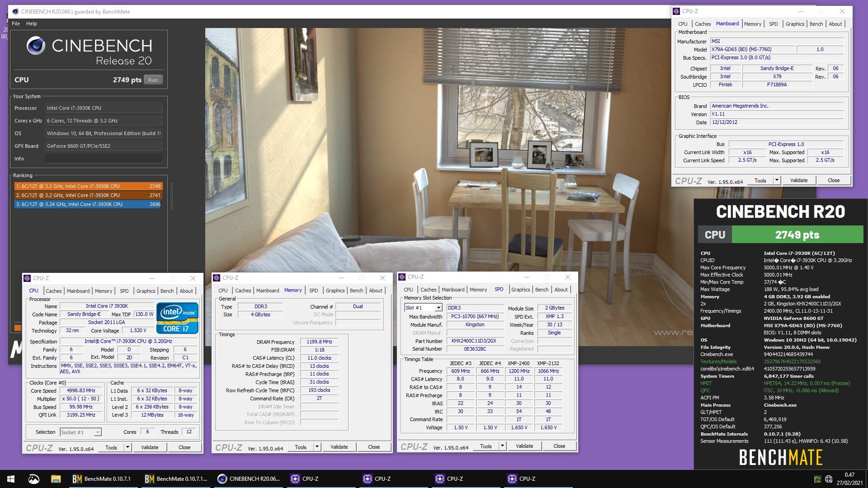Image resolution: width=868 pixels, height=488 pixels.
Task: Click the Intel Core i7 inside badge
Action: coord(177,318)
